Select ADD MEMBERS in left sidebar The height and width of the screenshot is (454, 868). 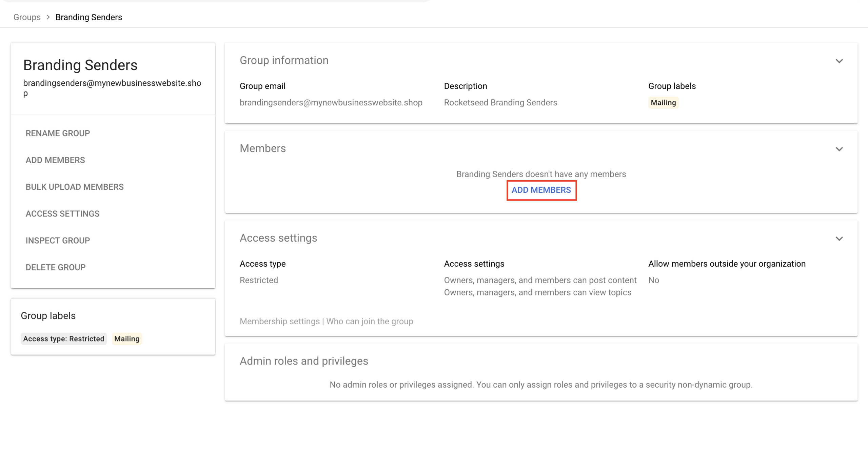pyautogui.click(x=55, y=160)
